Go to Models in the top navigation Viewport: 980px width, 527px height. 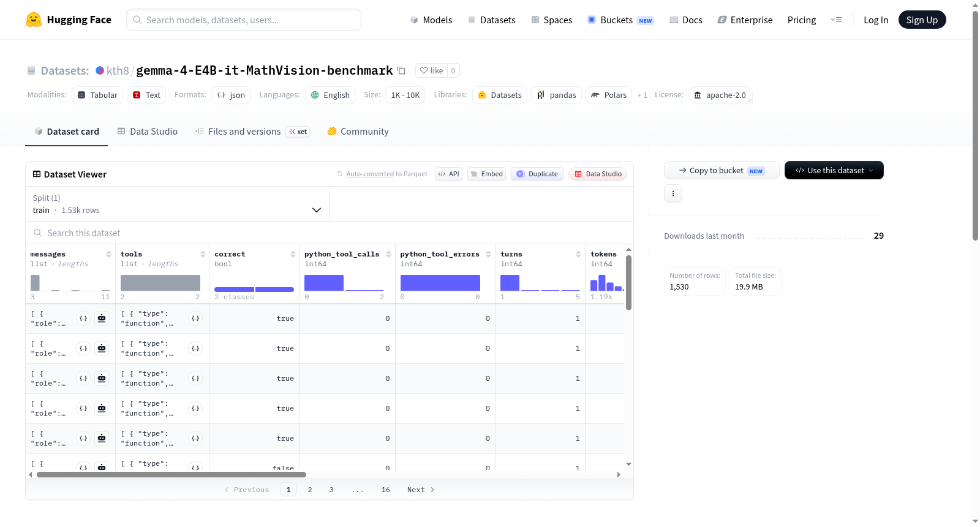431,20
